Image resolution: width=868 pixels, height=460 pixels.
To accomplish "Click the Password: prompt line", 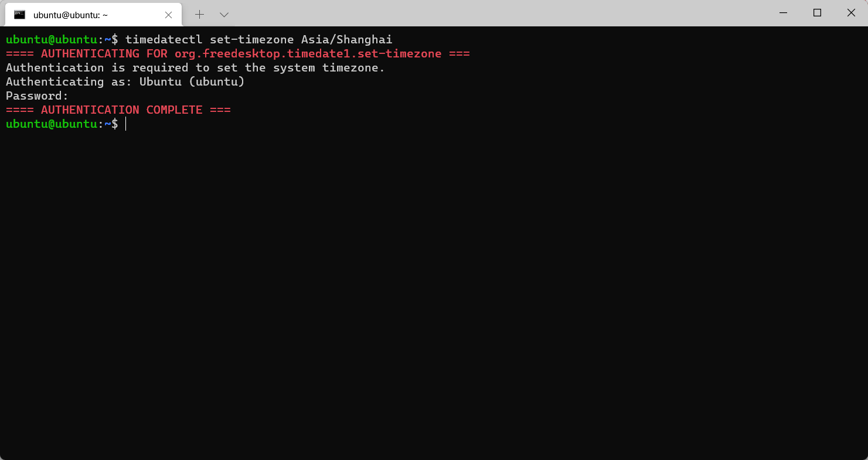I will 37,96.
